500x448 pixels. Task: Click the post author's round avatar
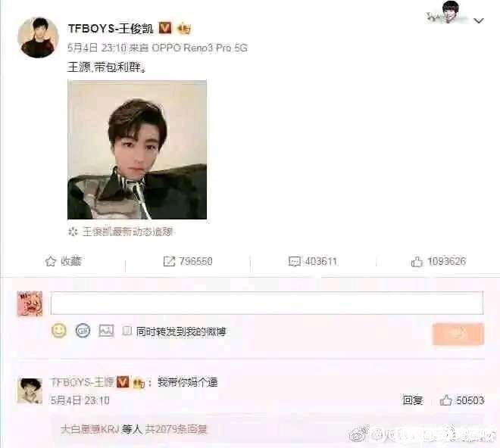(39, 38)
